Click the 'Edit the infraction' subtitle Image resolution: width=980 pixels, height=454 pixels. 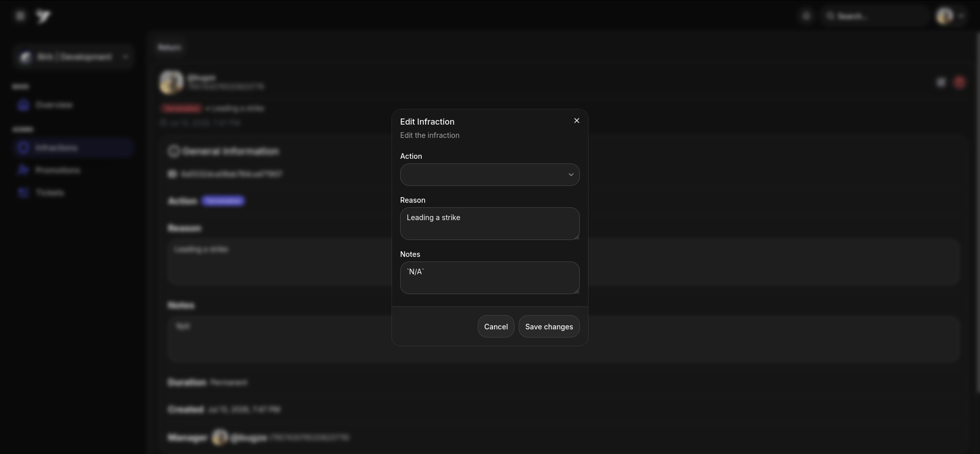(430, 135)
